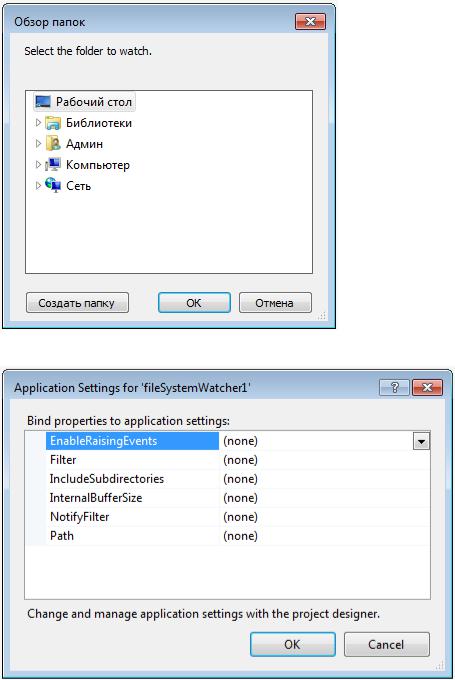Select the Админ label in tree
455x680 pixels.
click(85, 144)
